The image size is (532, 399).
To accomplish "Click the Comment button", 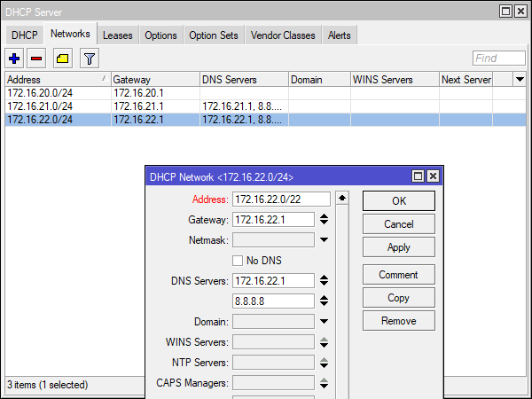I will [x=399, y=275].
